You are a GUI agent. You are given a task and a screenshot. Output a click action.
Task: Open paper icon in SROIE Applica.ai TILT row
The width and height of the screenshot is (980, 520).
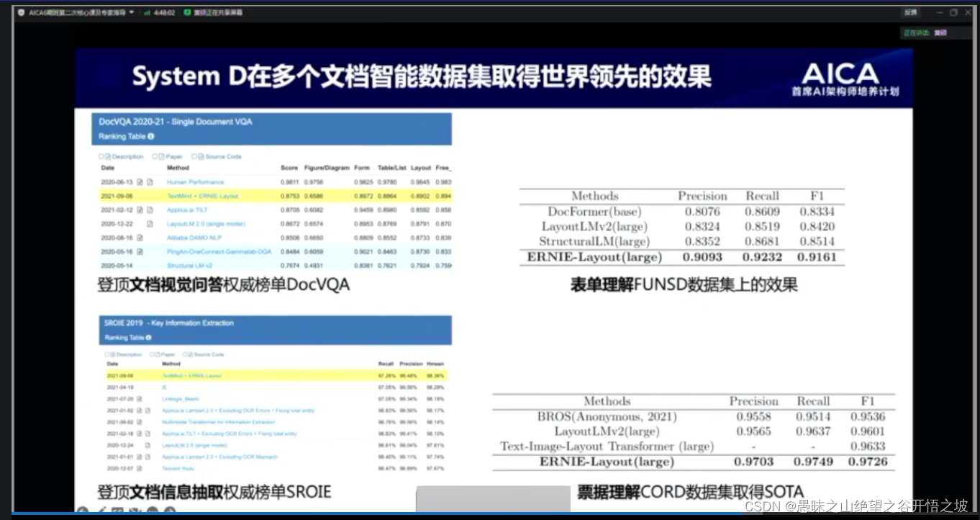[x=146, y=434]
